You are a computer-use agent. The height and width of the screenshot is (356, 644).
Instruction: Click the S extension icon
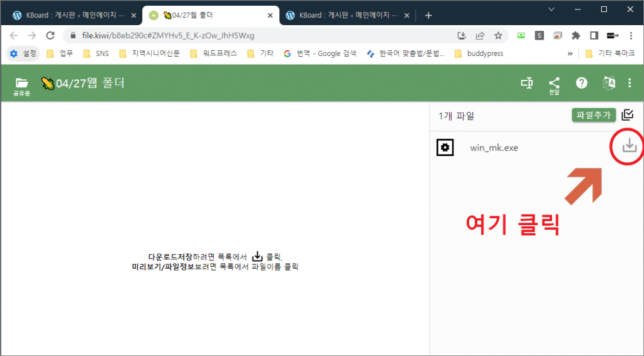tap(539, 36)
